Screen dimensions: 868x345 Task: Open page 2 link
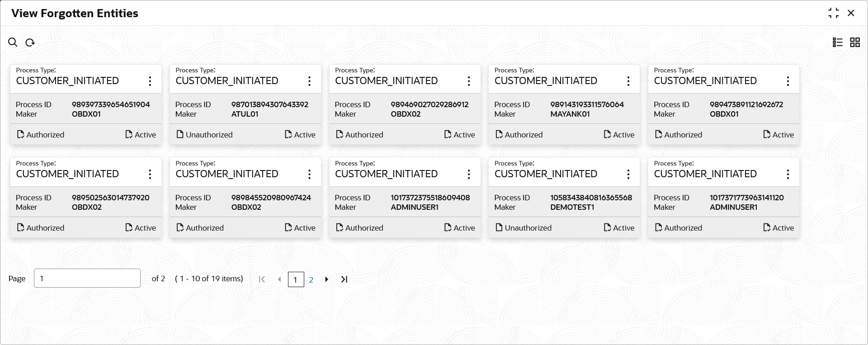point(311,280)
